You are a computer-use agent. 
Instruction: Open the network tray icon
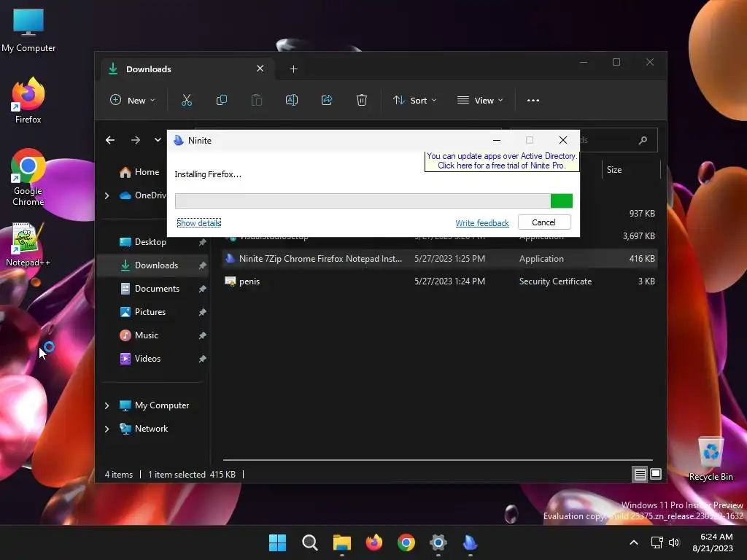pyautogui.click(x=657, y=542)
